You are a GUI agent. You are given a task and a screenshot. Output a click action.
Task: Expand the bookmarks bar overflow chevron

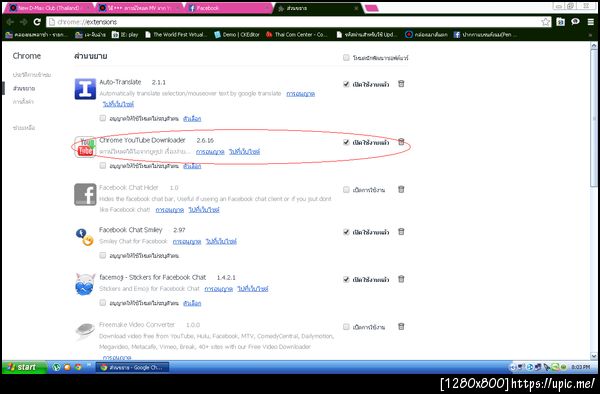[591, 34]
